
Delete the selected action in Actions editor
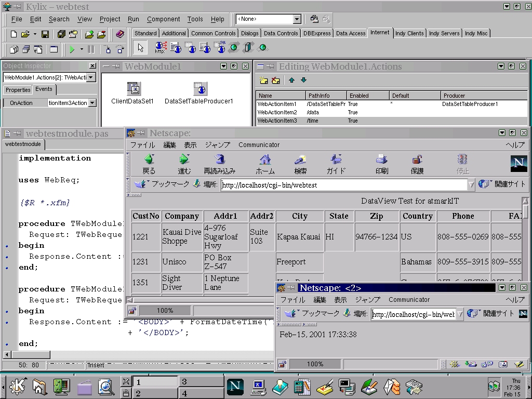(x=276, y=81)
